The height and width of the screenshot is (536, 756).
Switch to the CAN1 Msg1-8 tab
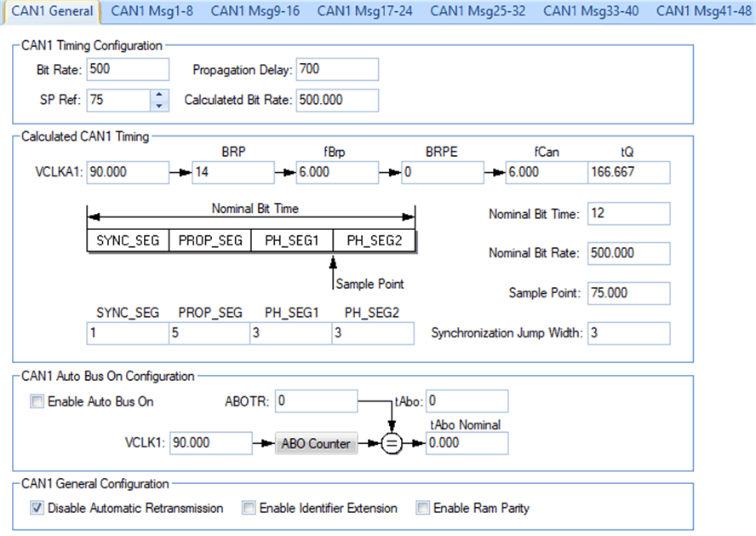(151, 11)
